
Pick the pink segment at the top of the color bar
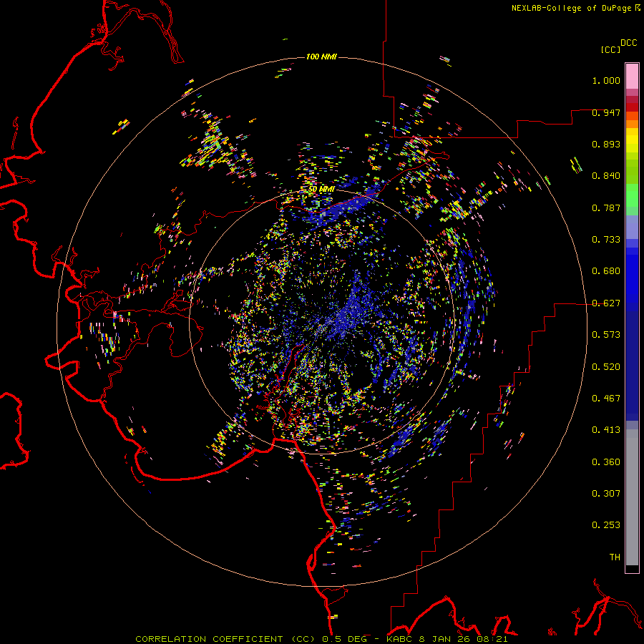[x=632, y=77]
